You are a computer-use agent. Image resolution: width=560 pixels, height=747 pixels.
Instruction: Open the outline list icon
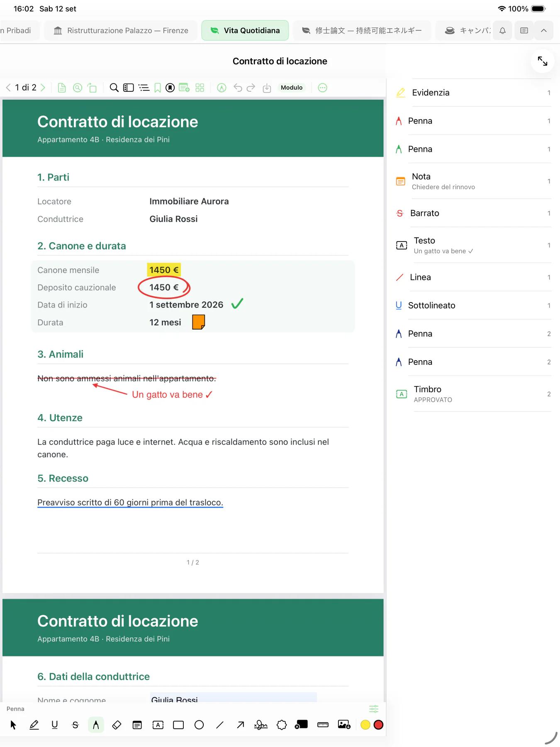[144, 88]
